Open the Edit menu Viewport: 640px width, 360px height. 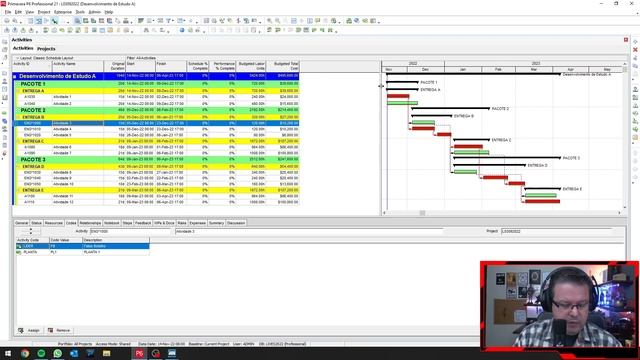18,12
